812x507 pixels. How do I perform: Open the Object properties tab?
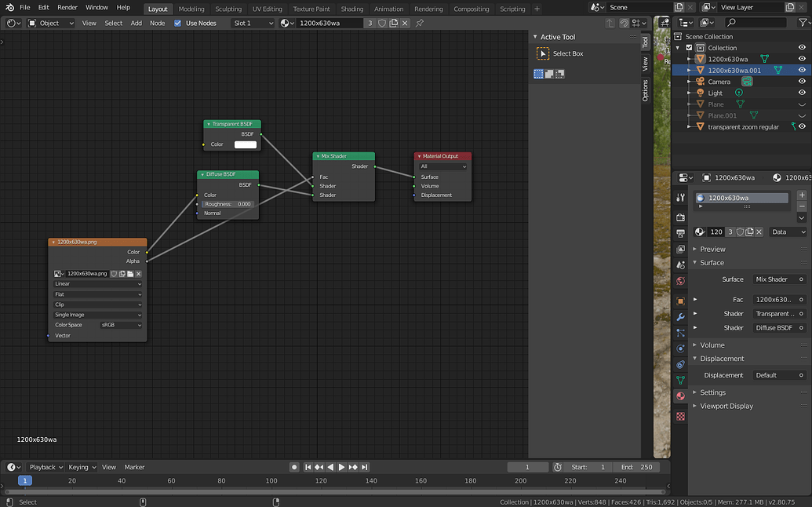[x=680, y=301]
